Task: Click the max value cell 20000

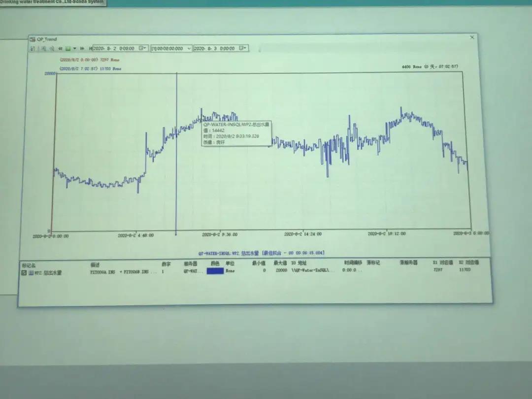Action: tap(281, 270)
